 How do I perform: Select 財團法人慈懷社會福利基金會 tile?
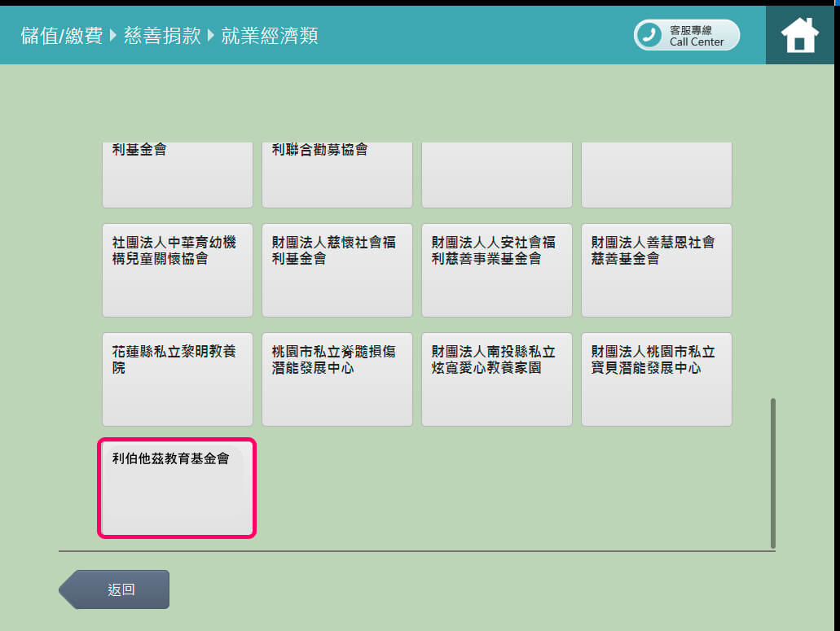(x=336, y=269)
